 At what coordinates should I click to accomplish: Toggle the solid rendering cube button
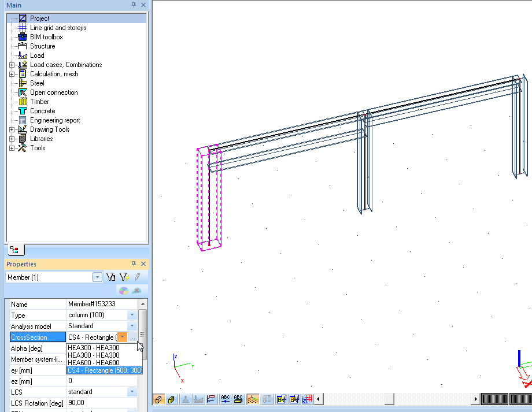(x=171, y=399)
